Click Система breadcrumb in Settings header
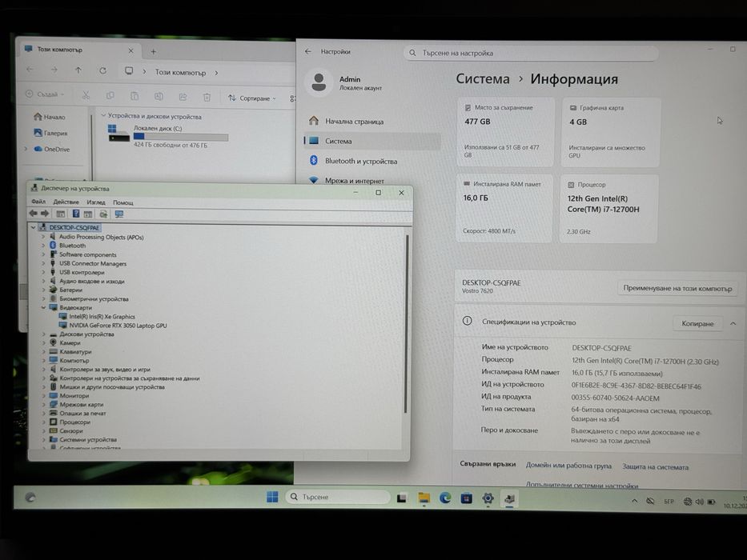The height and width of the screenshot is (560, 747). [483, 78]
